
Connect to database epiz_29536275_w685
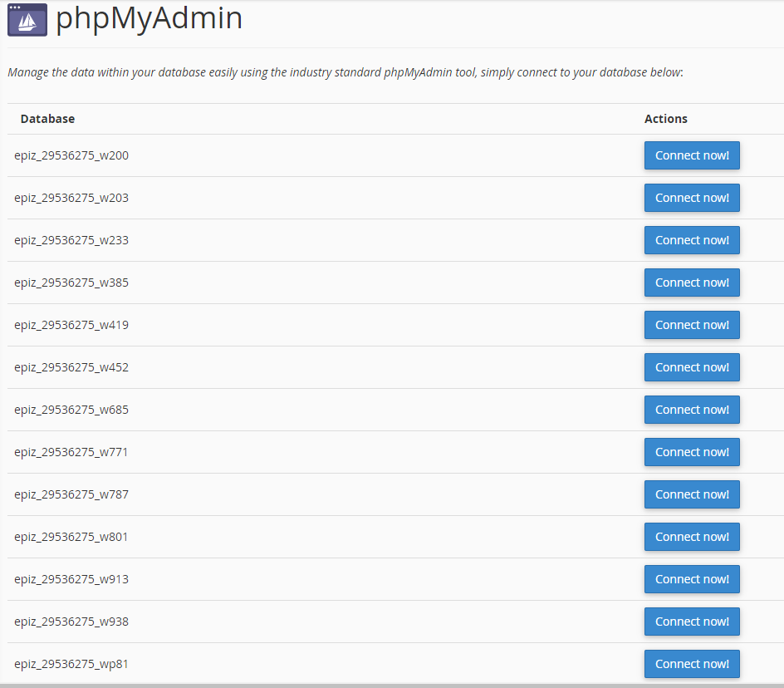tap(691, 410)
